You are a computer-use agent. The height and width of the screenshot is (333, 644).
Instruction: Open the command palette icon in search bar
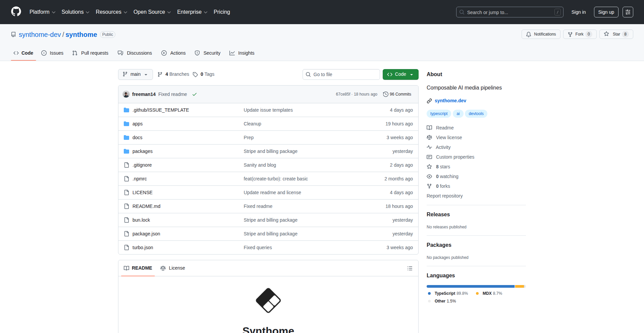point(558,12)
